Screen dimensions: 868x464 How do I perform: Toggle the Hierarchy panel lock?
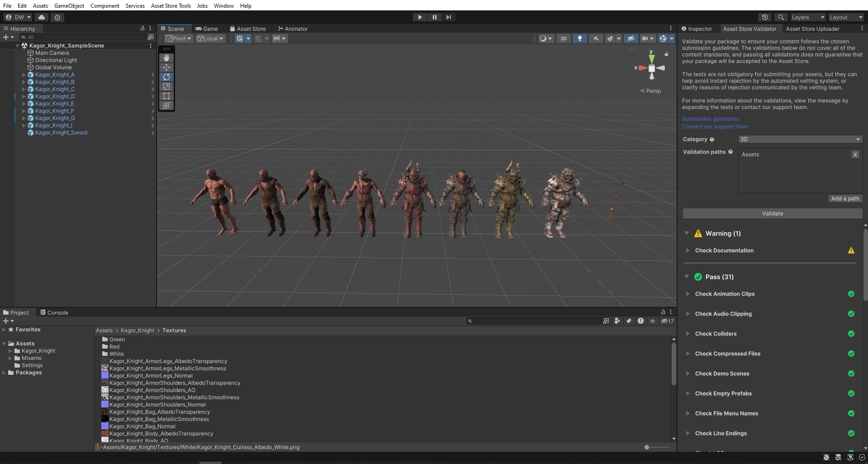point(142,28)
